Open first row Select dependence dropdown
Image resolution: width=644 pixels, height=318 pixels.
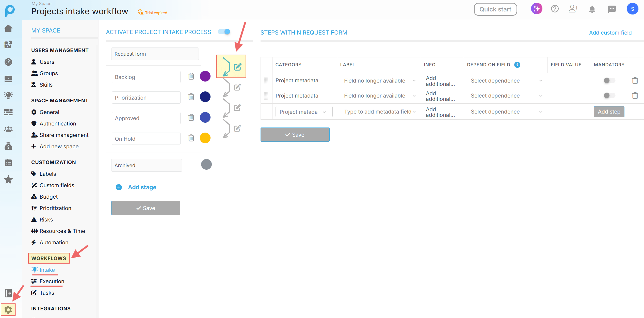[506, 81]
